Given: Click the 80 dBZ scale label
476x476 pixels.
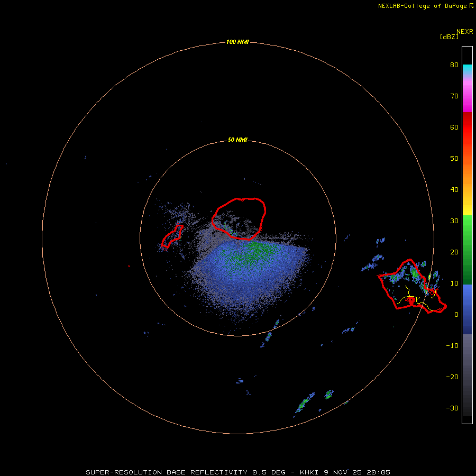Looking at the screenshot, I should (x=454, y=65).
